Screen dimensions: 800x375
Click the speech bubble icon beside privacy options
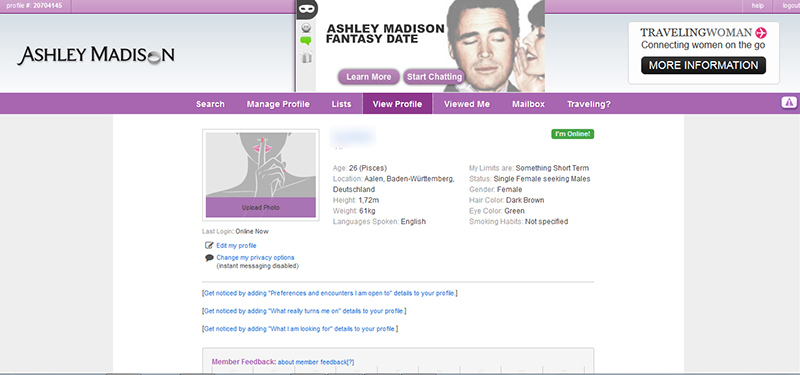click(209, 258)
